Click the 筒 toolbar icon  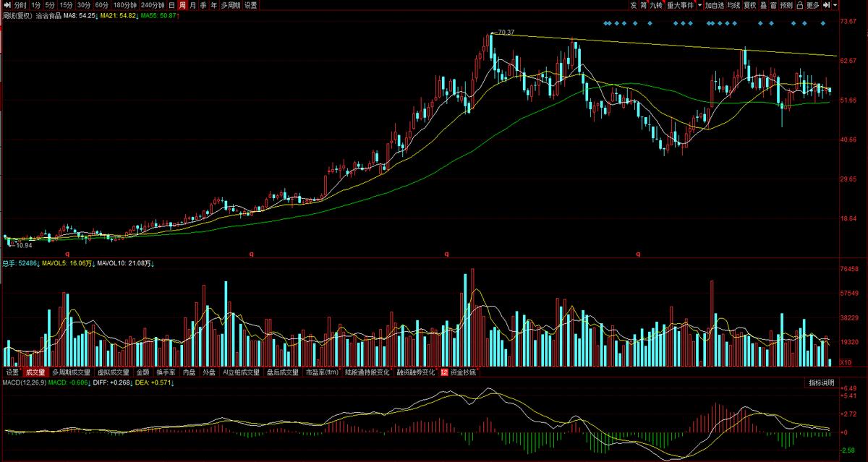tap(643, 5)
